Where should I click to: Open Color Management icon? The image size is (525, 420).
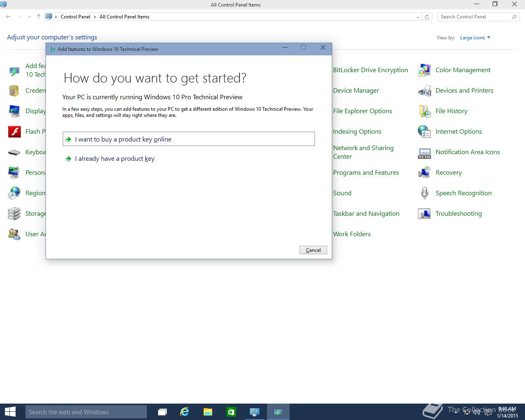(x=424, y=70)
